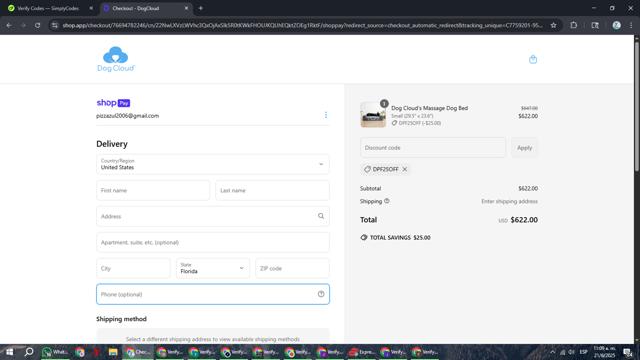Show hidden system tray icons
640x360 pixels.
(553, 352)
